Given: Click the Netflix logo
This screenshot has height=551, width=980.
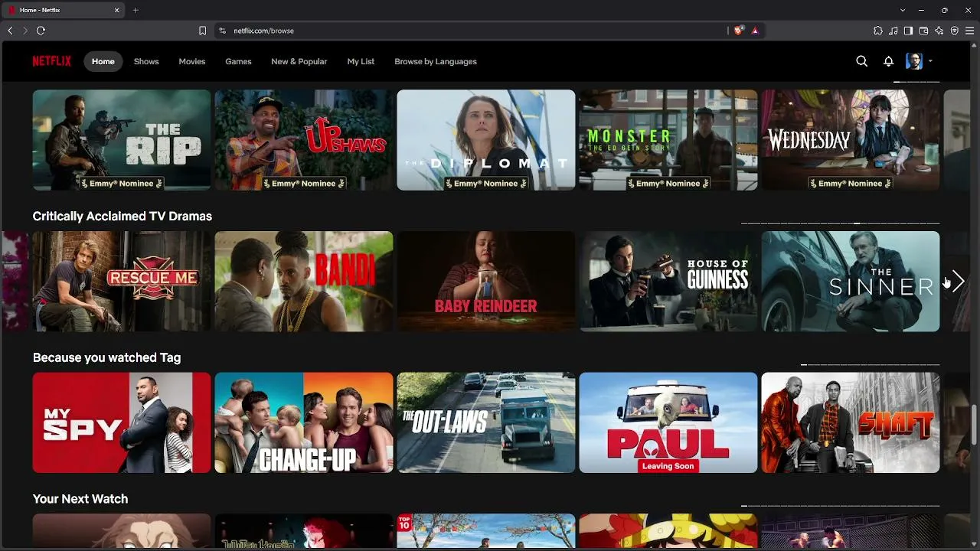Looking at the screenshot, I should [x=51, y=61].
